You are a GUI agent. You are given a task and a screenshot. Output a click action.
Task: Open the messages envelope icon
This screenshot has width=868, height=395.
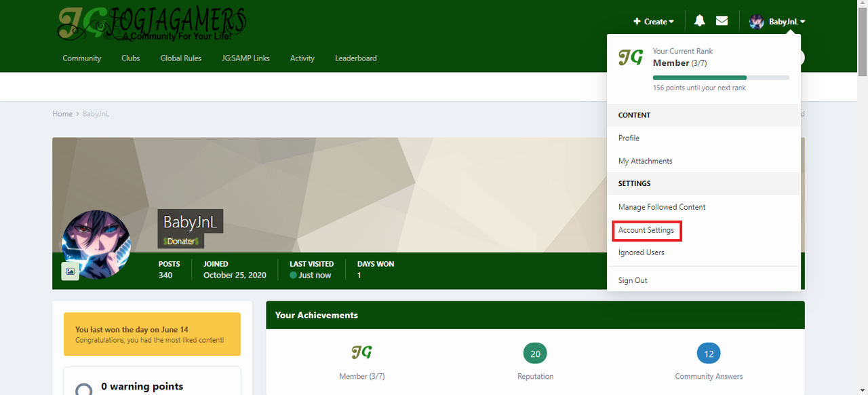point(722,21)
